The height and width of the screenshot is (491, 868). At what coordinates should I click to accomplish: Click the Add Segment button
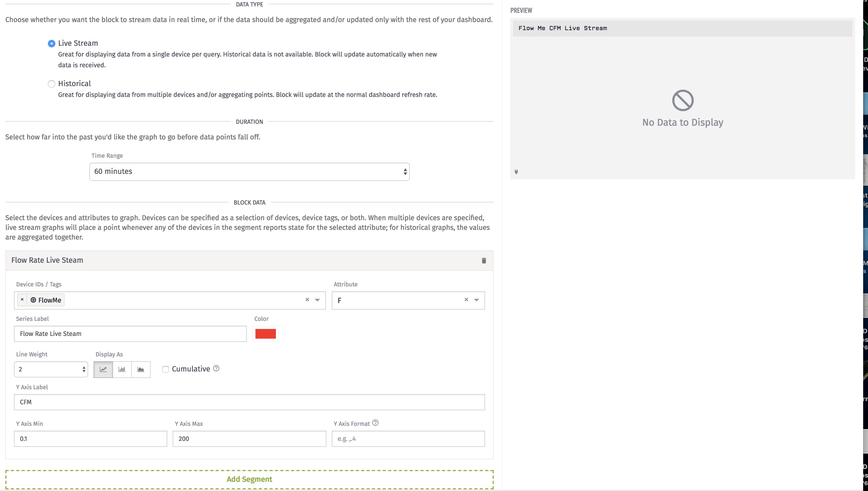pos(249,479)
